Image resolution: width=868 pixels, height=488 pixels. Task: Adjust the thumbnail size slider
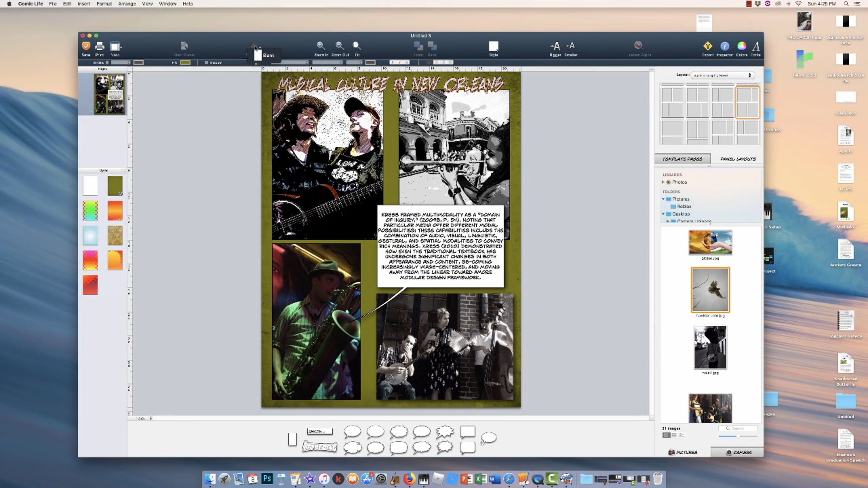point(738,436)
